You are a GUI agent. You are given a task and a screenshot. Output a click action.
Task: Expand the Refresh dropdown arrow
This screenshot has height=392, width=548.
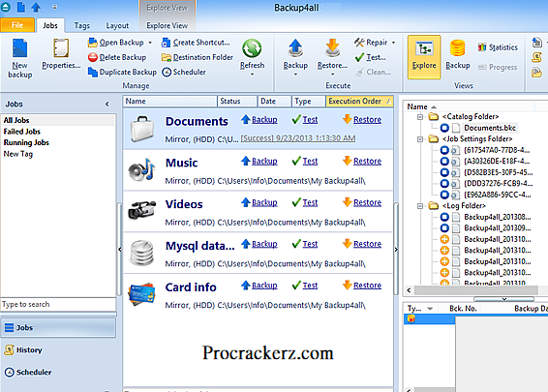coord(252,75)
